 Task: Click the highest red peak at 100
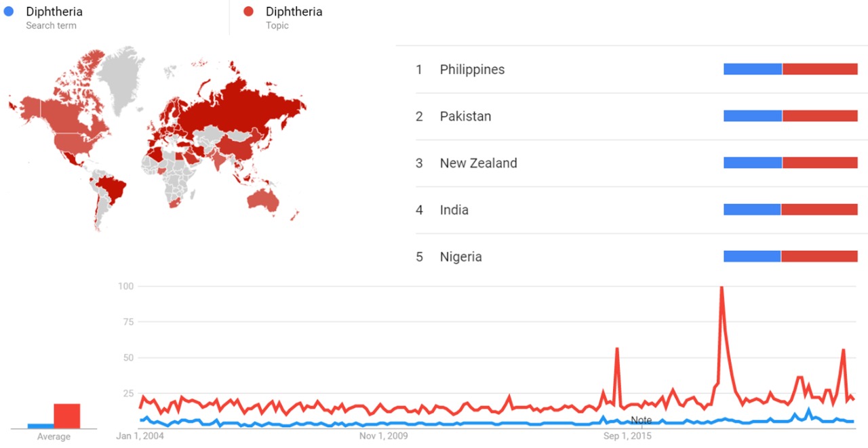[721, 287]
